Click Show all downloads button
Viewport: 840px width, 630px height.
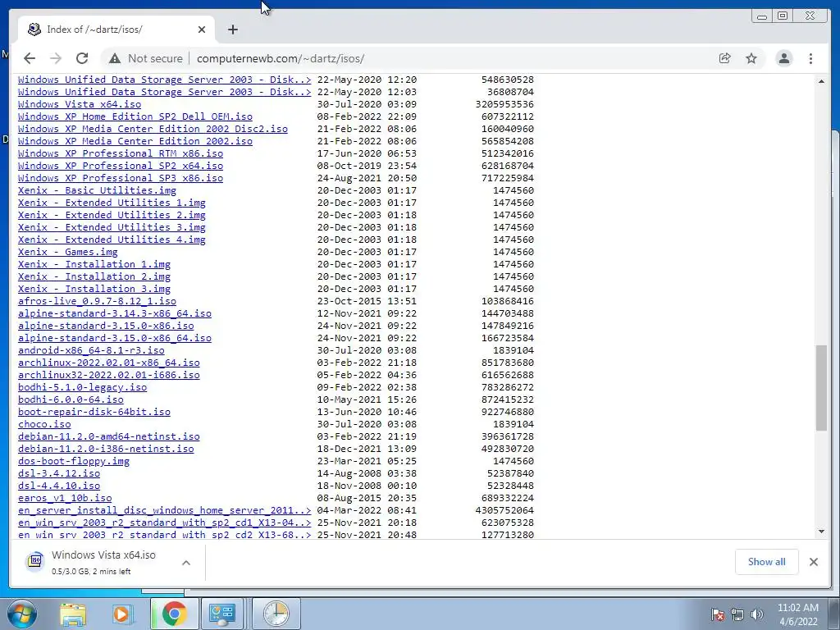coord(767,561)
